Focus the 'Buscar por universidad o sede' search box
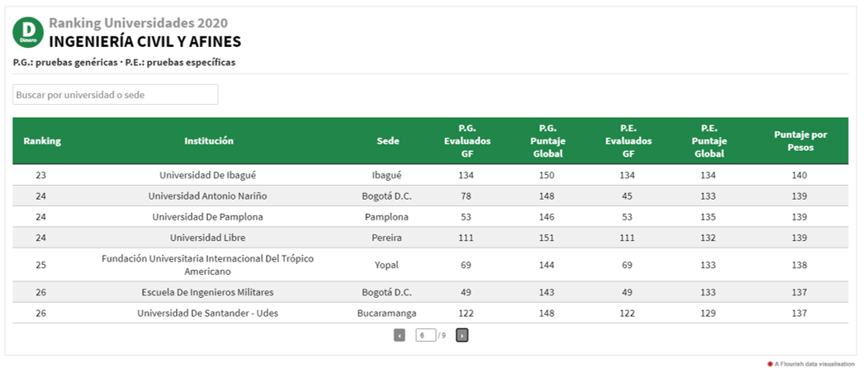The height and width of the screenshot is (392, 868). [115, 95]
